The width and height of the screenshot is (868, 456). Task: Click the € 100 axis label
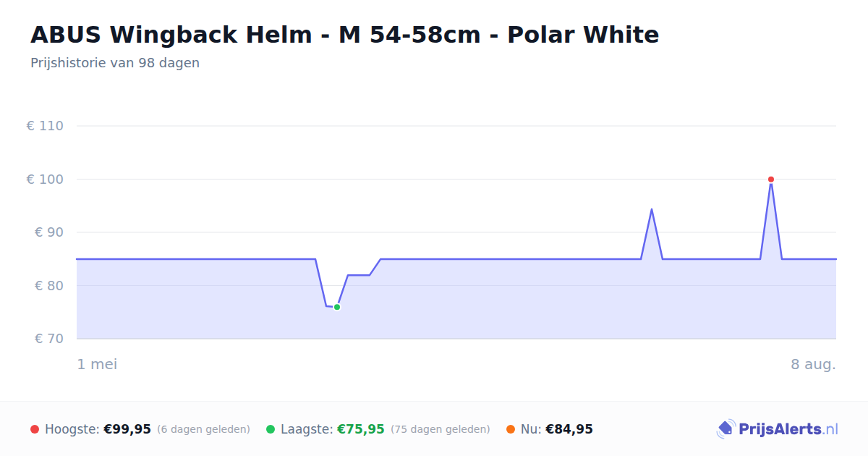(x=45, y=180)
